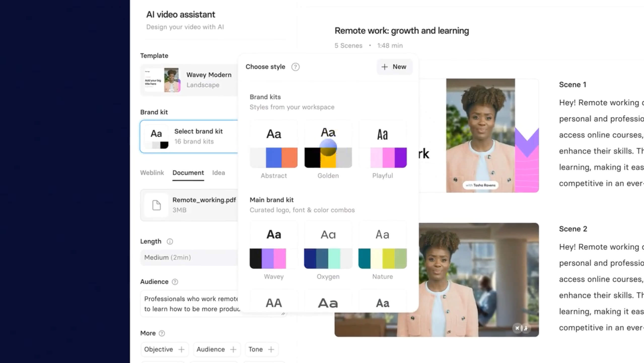Add a Tone tag chip
644x363 pixels.
(261, 350)
